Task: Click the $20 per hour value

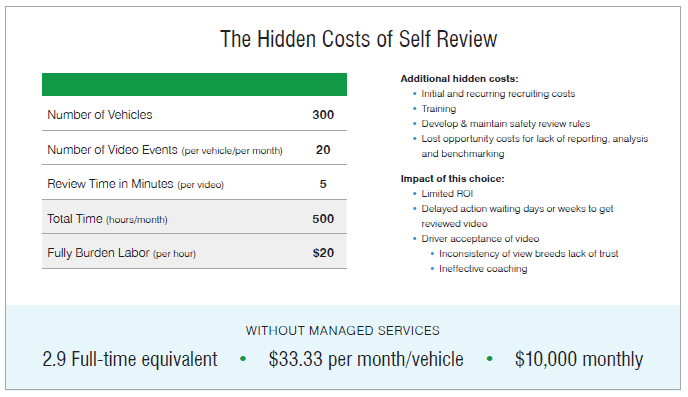Action: (323, 253)
